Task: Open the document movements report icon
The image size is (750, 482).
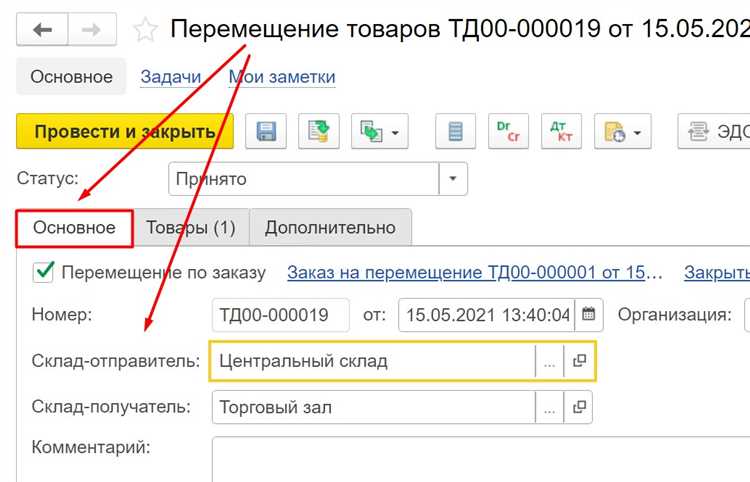Action: (x=455, y=131)
